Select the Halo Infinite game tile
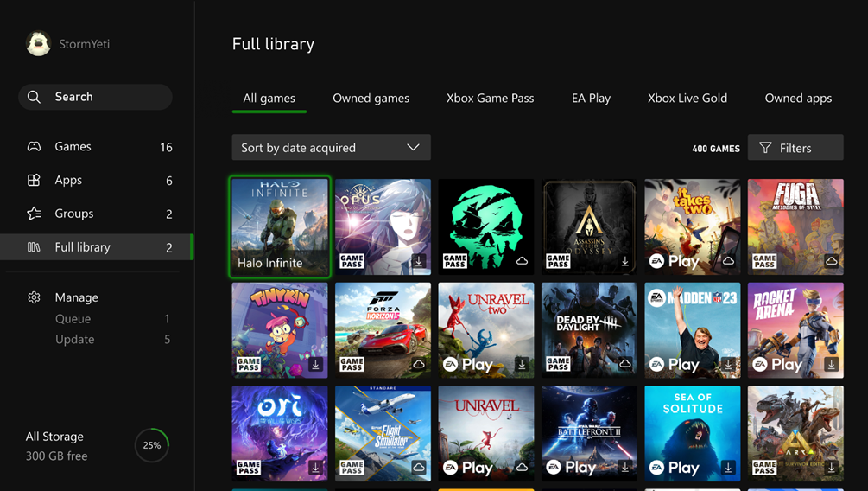868x491 pixels. pyautogui.click(x=280, y=227)
